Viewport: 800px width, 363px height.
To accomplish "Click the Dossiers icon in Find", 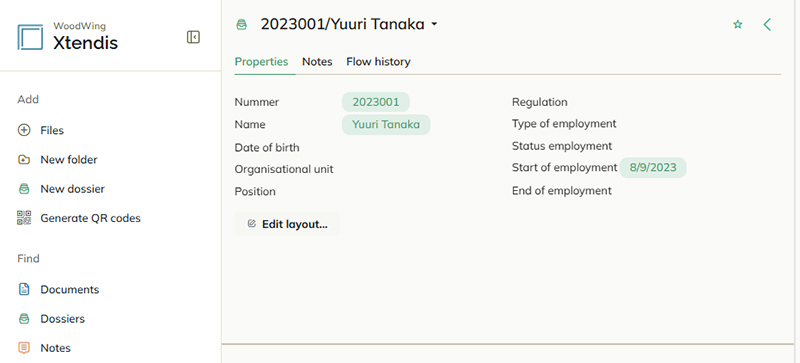I will (24, 319).
